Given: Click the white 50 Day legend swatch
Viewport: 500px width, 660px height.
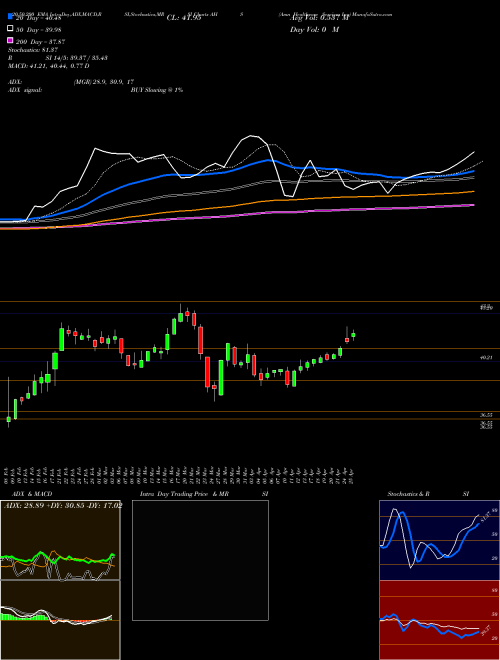Looking at the screenshot, I should point(10,29).
